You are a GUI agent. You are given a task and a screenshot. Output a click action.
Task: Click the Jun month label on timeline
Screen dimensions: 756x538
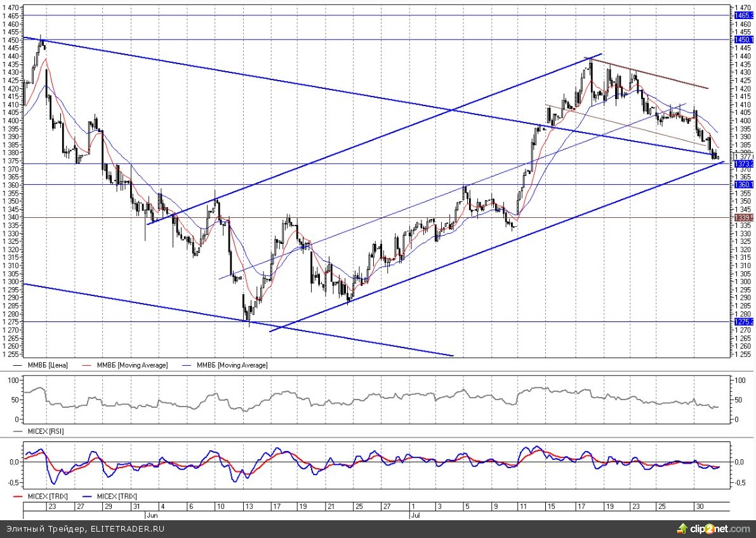[x=152, y=516]
